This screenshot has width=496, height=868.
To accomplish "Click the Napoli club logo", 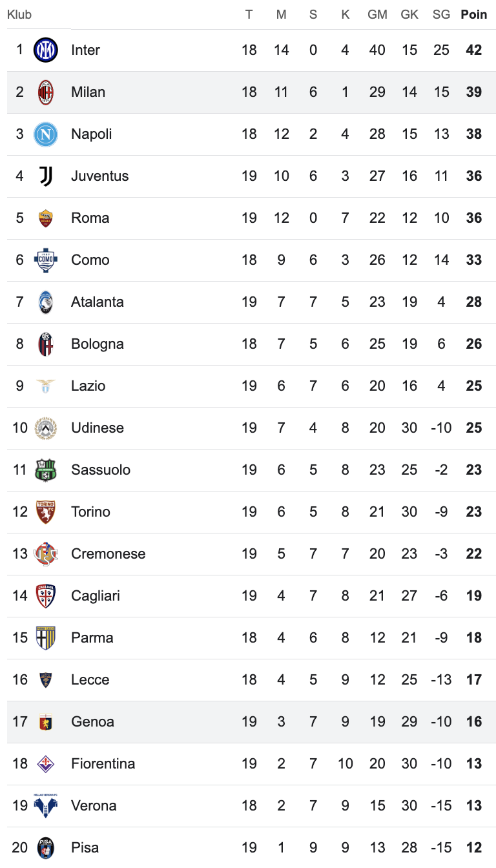I will point(46,134).
